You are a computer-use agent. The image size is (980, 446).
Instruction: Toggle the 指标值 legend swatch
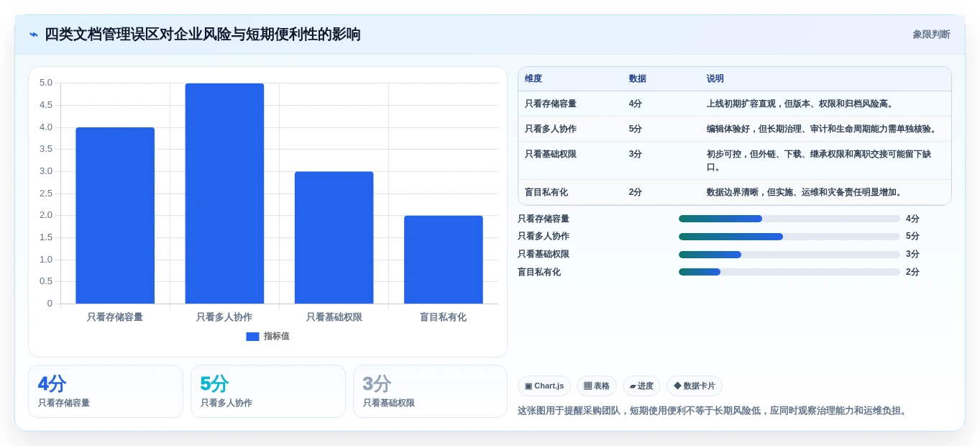coord(252,337)
